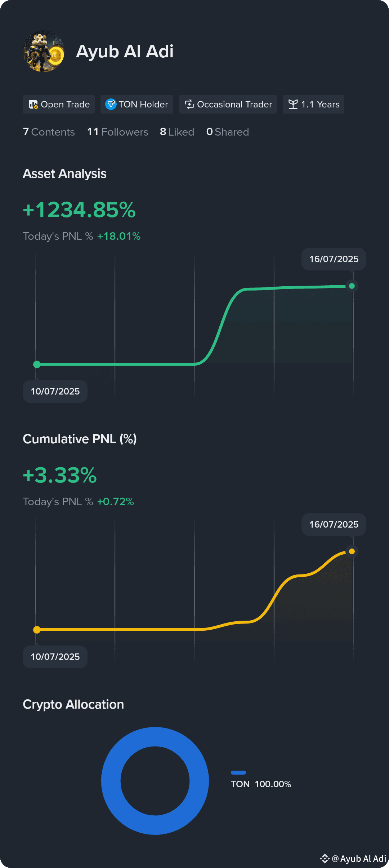
Task: Click the 16/07/2025 tooltip on Asset Analysis chart
Action: pos(334,259)
